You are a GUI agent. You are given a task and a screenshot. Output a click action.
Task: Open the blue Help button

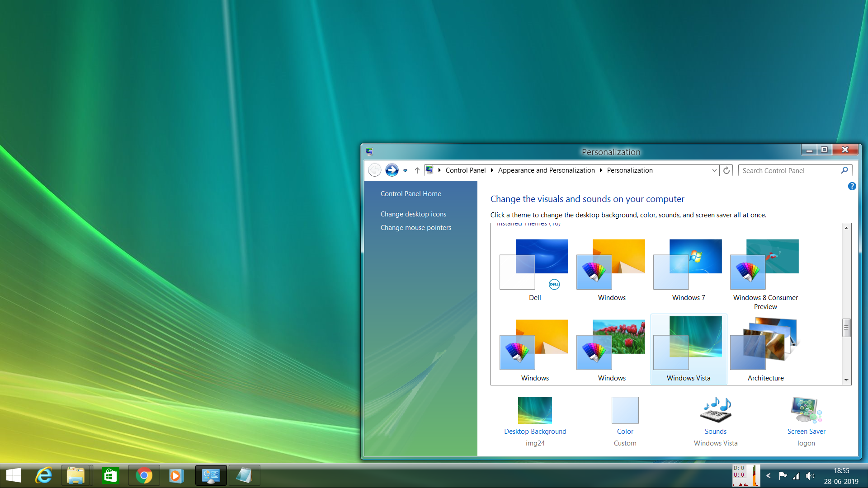pyautogui.click(x=852, y=186)
